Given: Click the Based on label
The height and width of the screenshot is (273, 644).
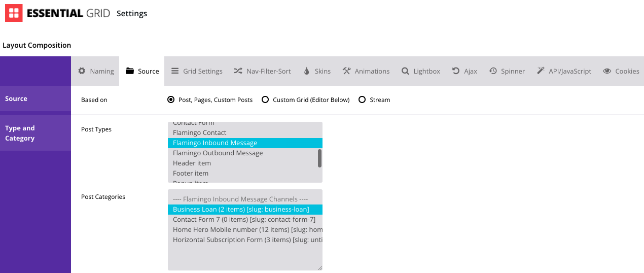Looking at the screenshot, I should 94,100.
